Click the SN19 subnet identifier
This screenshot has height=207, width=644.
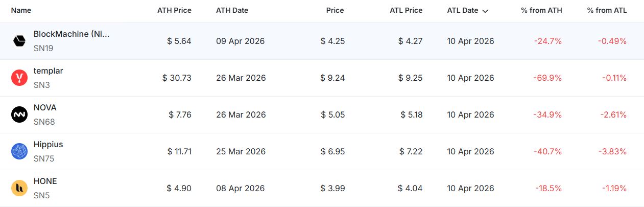coord(43,49)
